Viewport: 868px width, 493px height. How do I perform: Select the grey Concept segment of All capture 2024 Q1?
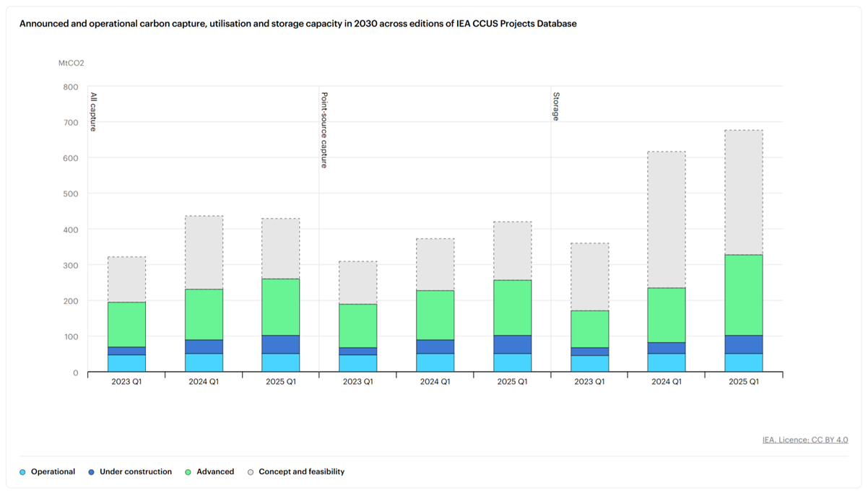pos(204,253)
